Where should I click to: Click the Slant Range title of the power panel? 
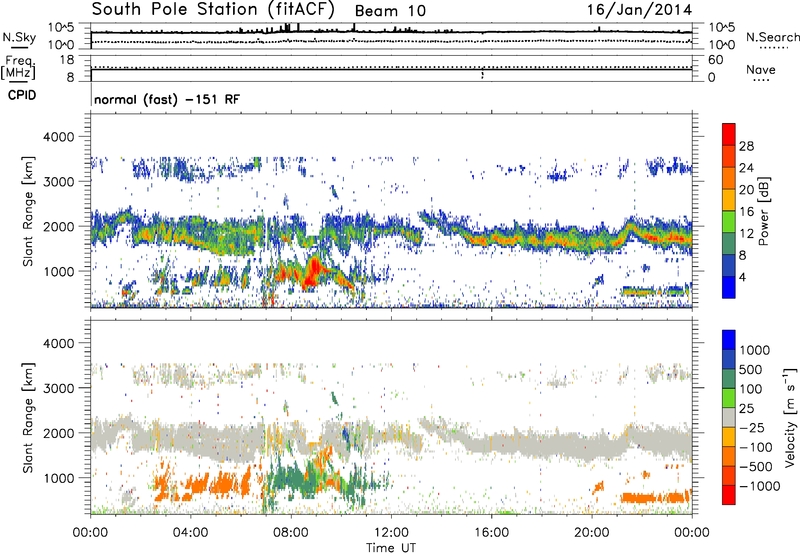(x=28, y=211)
